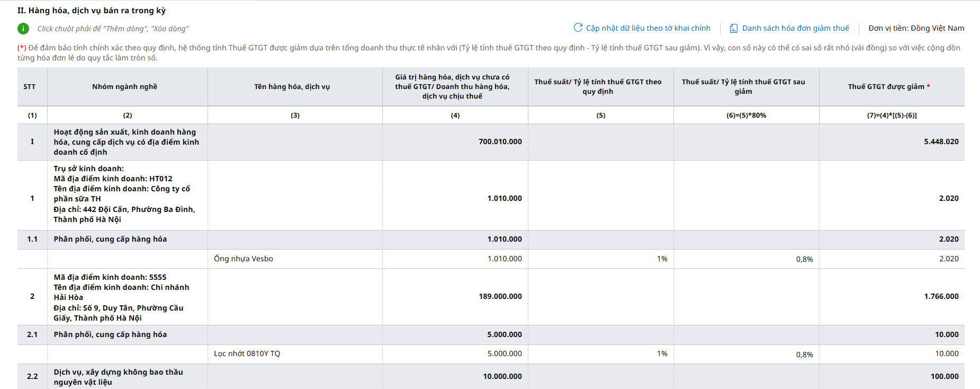980x389 pixels.
Task: Select the Chi nhánh Hải Hòa location row
Action: tap(491, 297)
